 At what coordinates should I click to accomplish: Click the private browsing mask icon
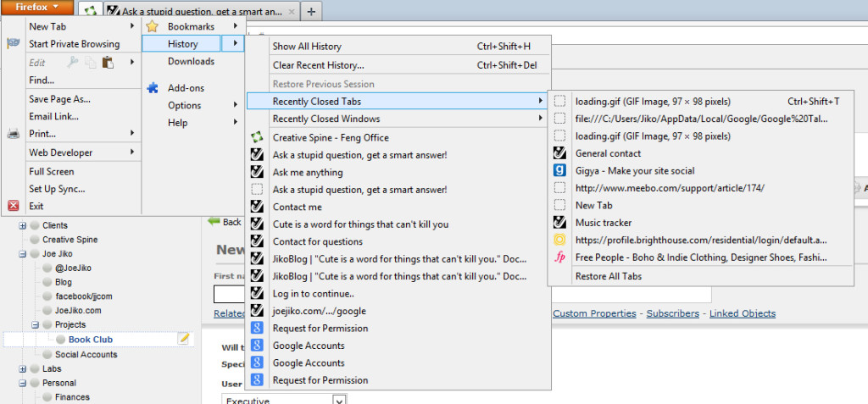pos(14,44)
